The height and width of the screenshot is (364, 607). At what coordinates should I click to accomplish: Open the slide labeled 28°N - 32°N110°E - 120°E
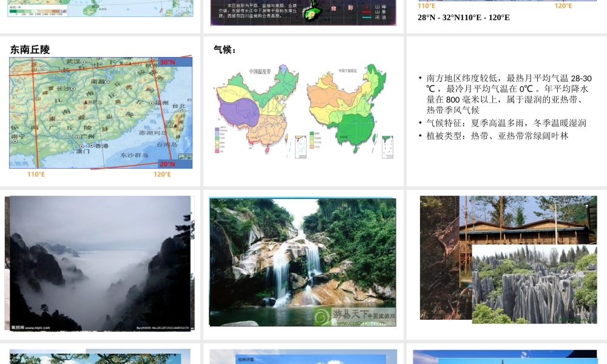(507, 16)
